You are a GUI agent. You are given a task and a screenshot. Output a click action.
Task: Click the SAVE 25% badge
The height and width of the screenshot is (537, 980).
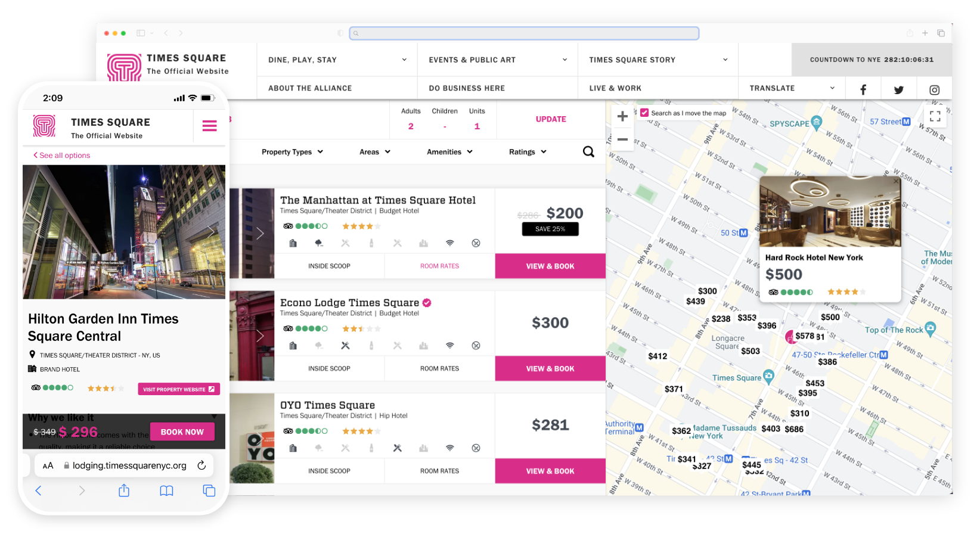point(550,229)
